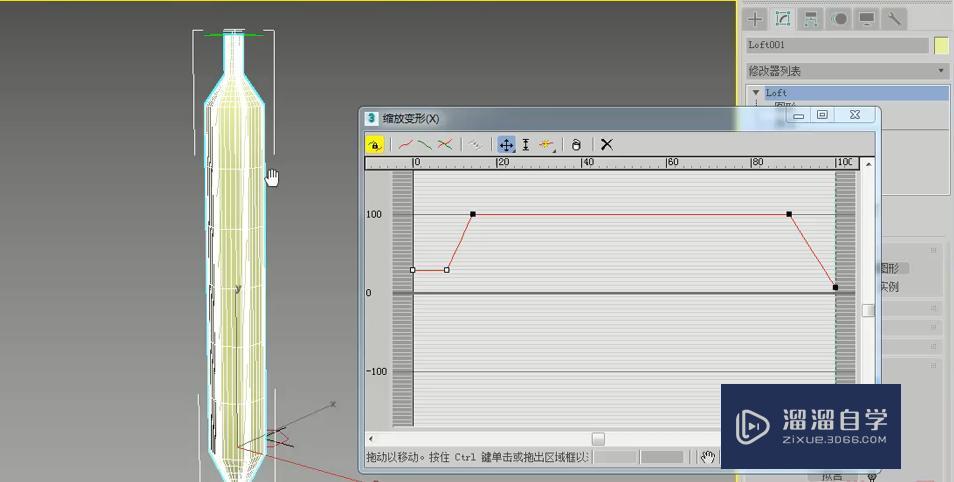The image size is (954, 482).
Task: Select end control point at 100
Action: click(x=835, y=287)
